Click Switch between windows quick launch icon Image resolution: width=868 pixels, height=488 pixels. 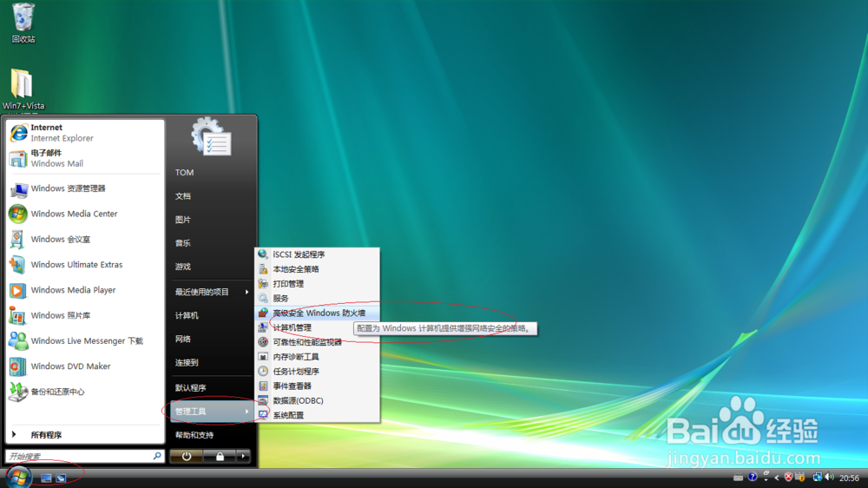[61, 478]
